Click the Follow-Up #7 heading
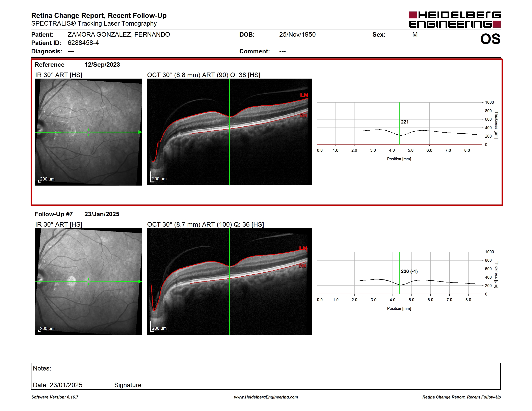Image resolution: width=532 pixels, height=411 pixels. tap(54, 214)
